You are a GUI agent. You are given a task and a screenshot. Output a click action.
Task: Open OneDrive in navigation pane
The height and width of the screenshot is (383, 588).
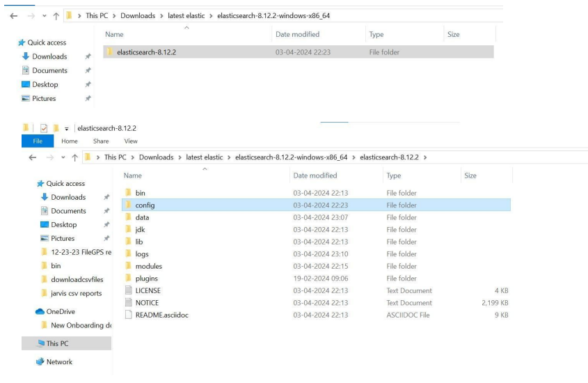pos(55,312)
